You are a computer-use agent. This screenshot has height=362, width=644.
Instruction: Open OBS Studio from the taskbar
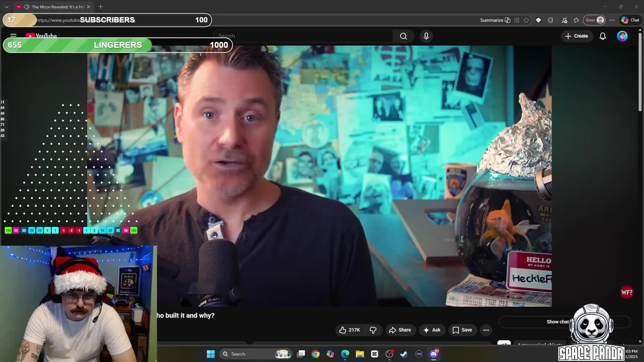pos(389,354)
